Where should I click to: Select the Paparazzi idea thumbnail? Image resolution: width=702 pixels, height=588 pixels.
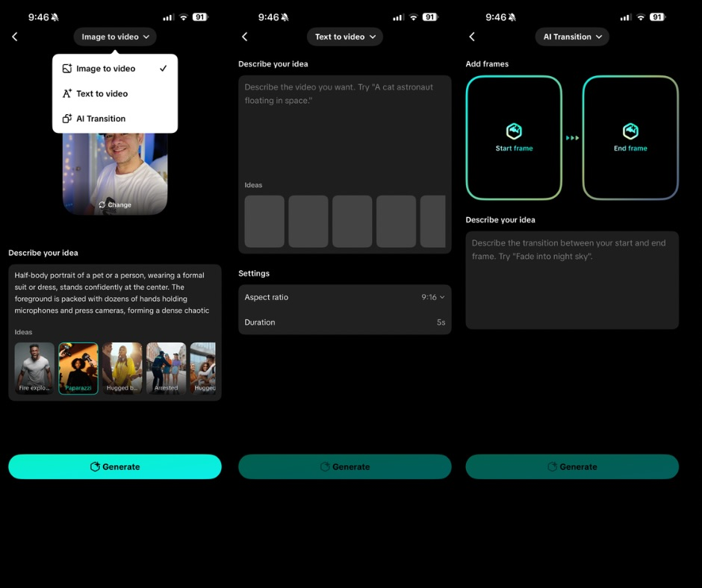click(78, 368)
